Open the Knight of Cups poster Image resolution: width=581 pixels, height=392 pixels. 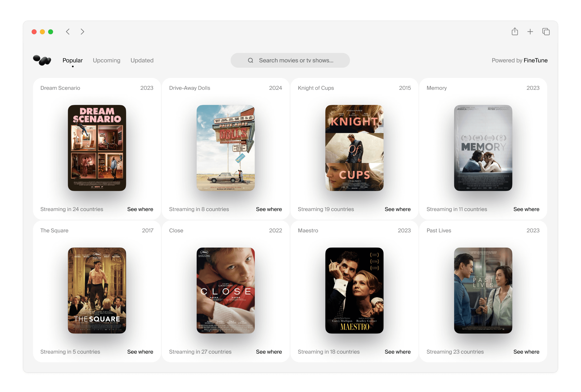coord(354,148)
